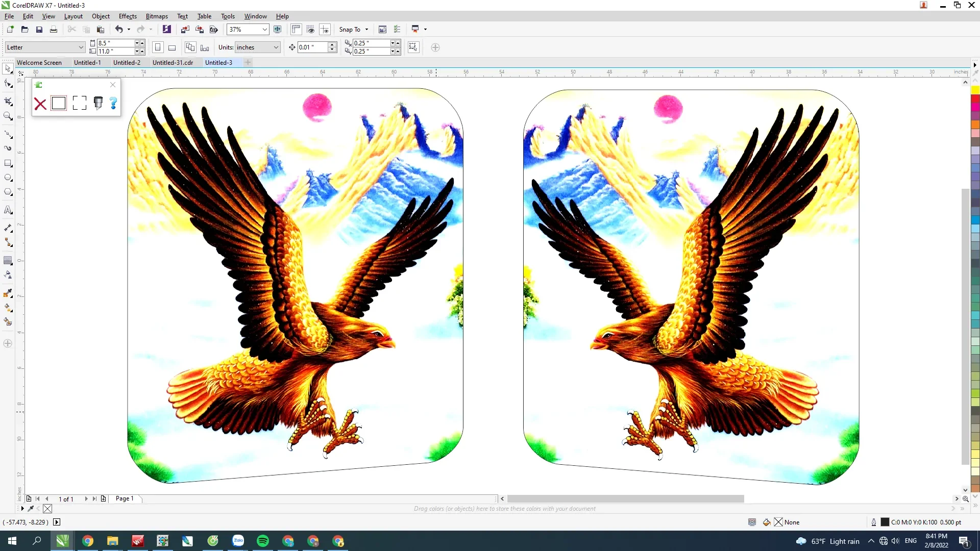The width and height of the screenshot is (980, 551).
Task: Open the Object menu
Action: tap(101, 16)
